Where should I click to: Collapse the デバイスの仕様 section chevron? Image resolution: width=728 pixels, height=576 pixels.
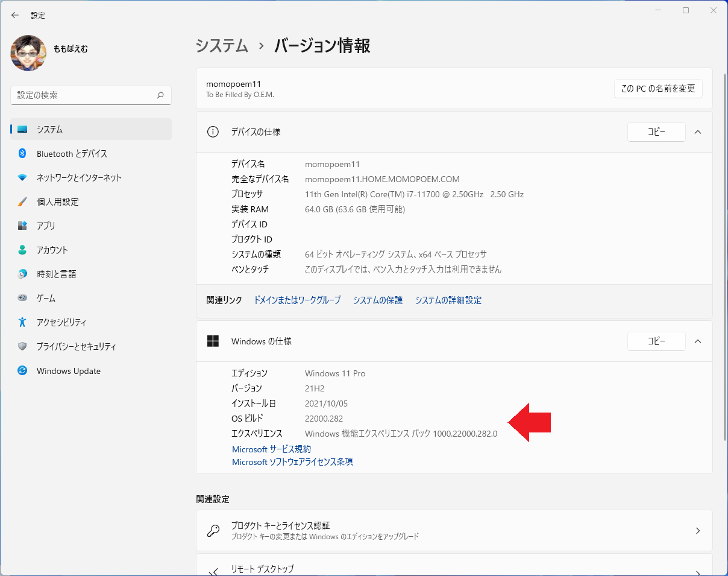pyautogui.click(x=698, y=132)
